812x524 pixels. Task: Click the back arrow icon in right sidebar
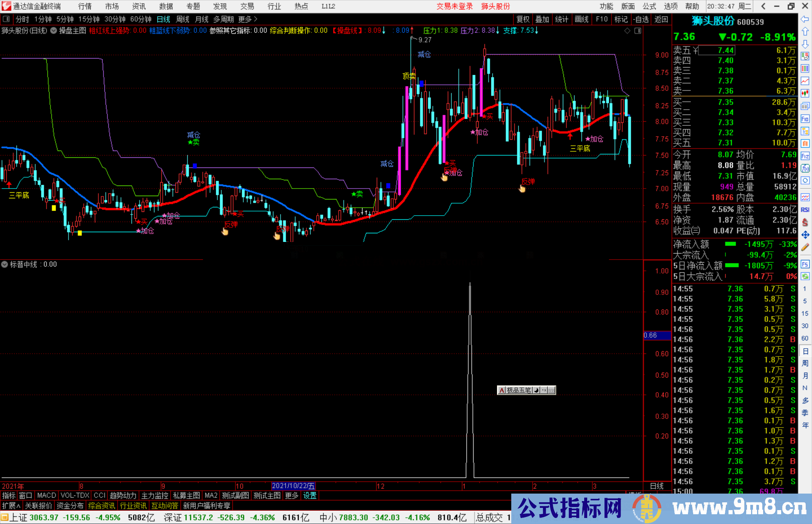click(805, 19)
